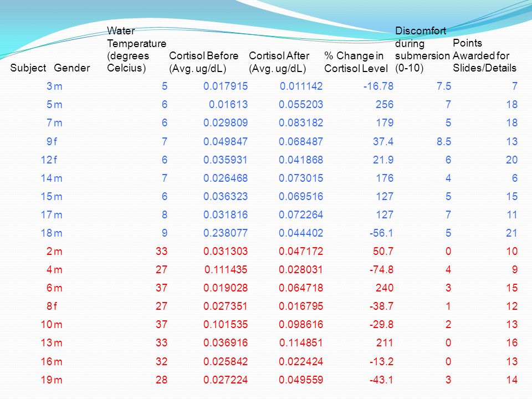Click cortisol before value 0.049847
The height and width of the screenshot is (399, 532).
(x=226, y=141)
